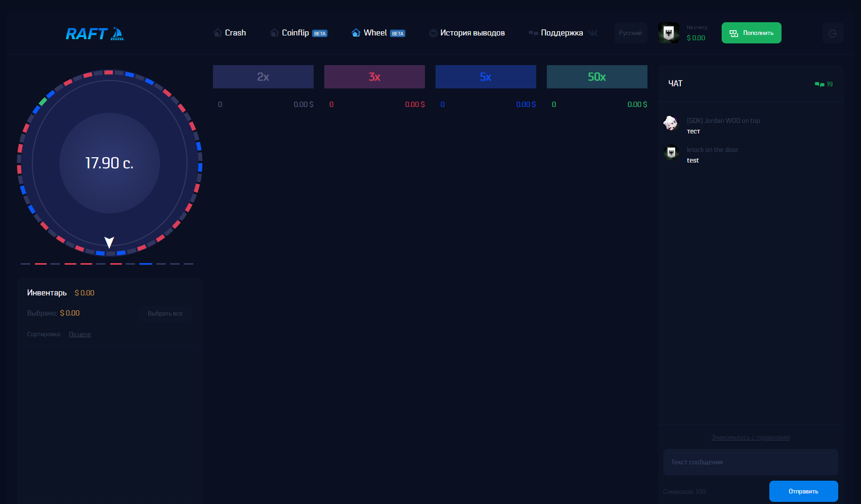Click the VK social network icon
Viewport: 861px width, 504px height.
pyautogui.click(x=593, y=33)
